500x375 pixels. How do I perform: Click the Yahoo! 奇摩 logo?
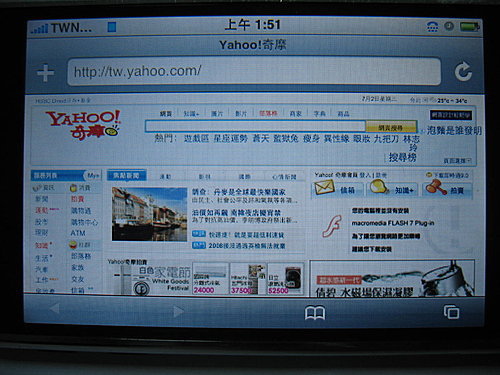83,124
